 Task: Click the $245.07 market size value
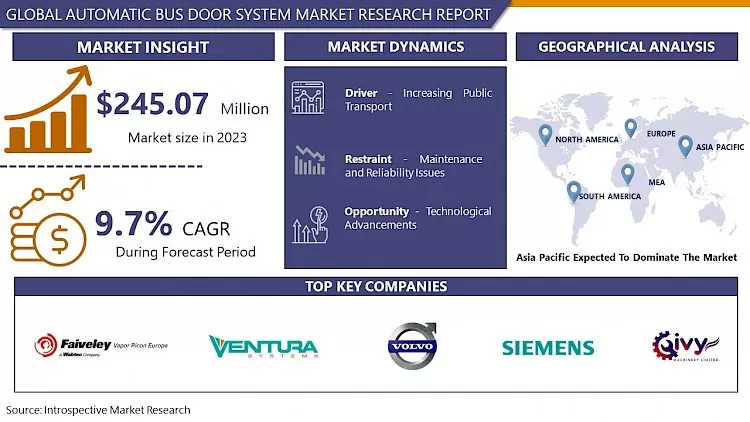coord(153,104)
